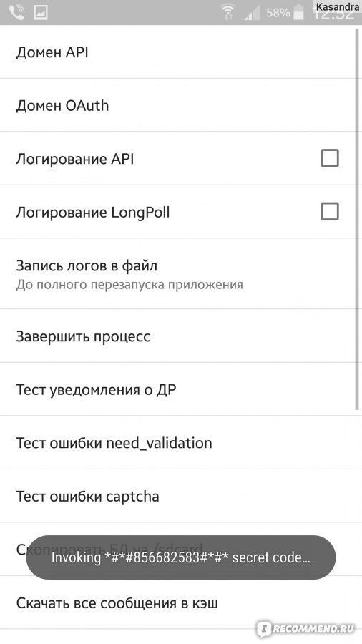Click the vertical scrollbar on the right
Screen dimensions: 362x644
coord(358,218)
